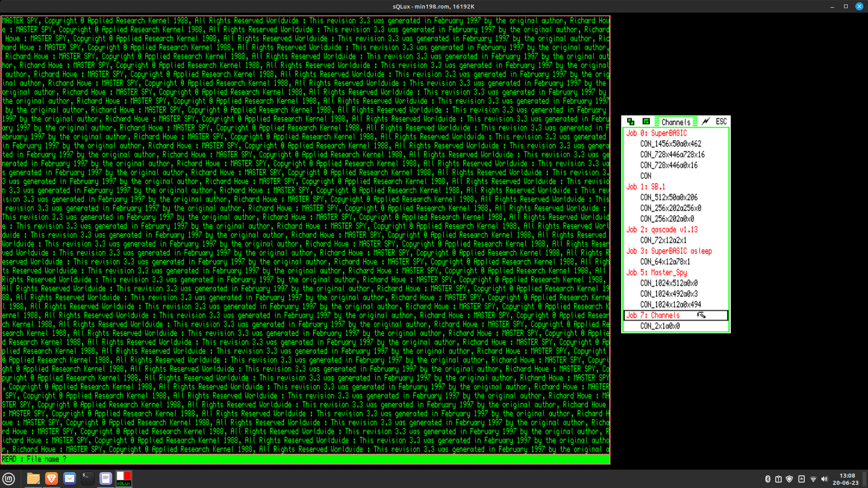
Task: Click the 'READ : File name ?' prompt line
Action: (x=306, y=460)
